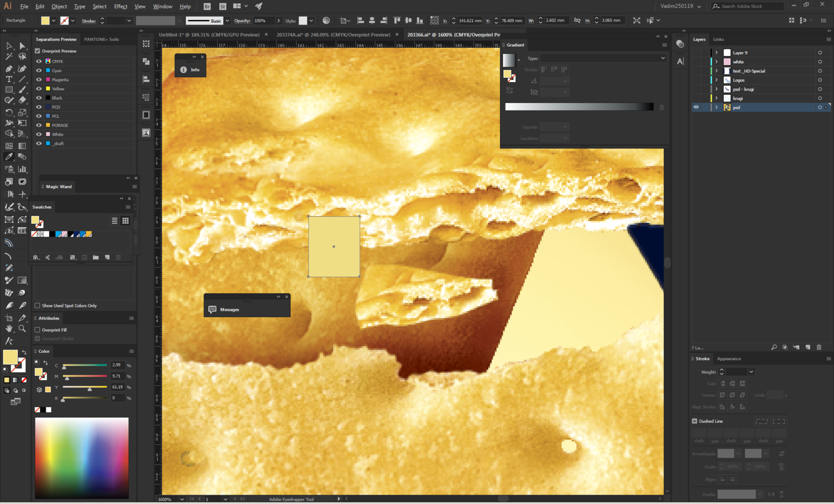Image resolution: width=834 pixels, height=504 pixels.
Task: Select the Gradient tool in the toolbox
Action: pos(22,146)
